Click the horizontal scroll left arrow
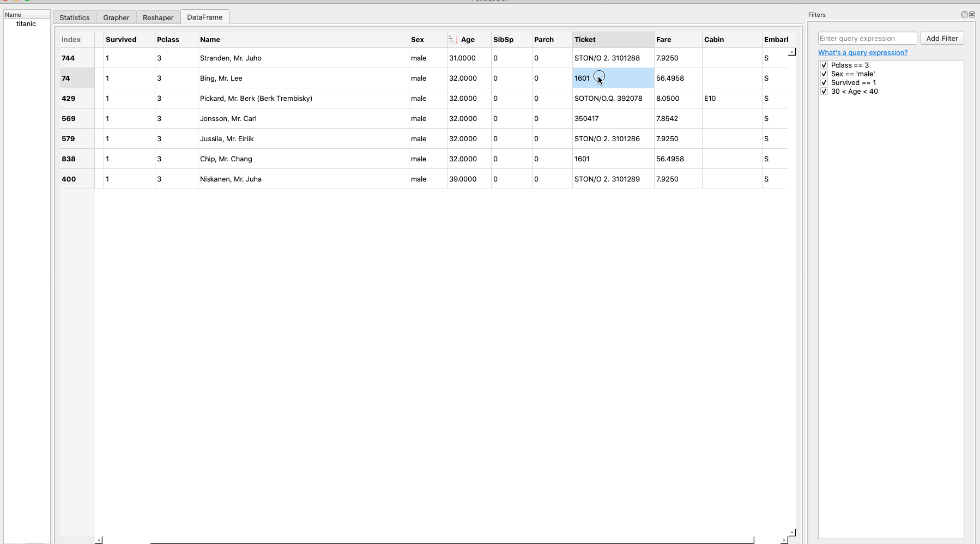980x544 pixels. tap(99, 540)
